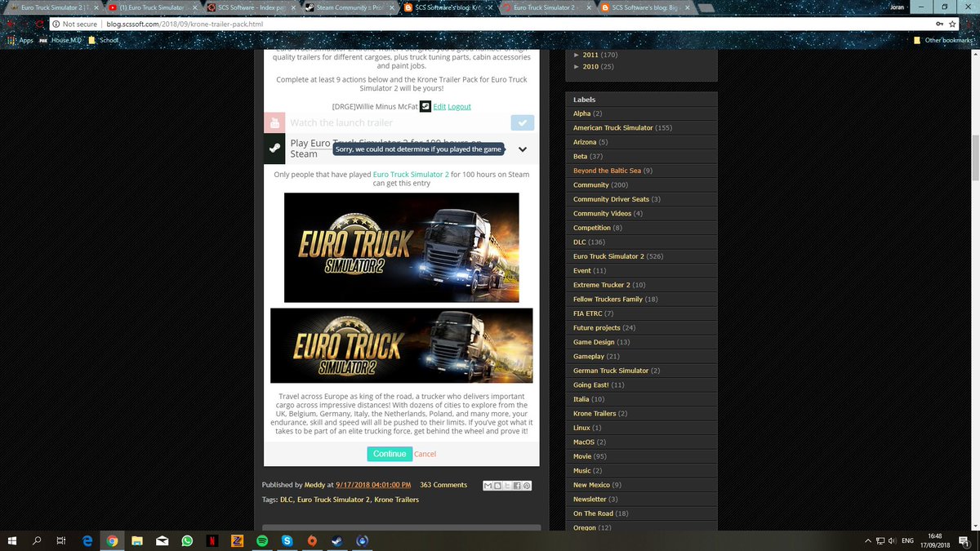Open the post timestamp 9/17/2018 link
Viewport: 980px width, 551px height.
(372, 485)
